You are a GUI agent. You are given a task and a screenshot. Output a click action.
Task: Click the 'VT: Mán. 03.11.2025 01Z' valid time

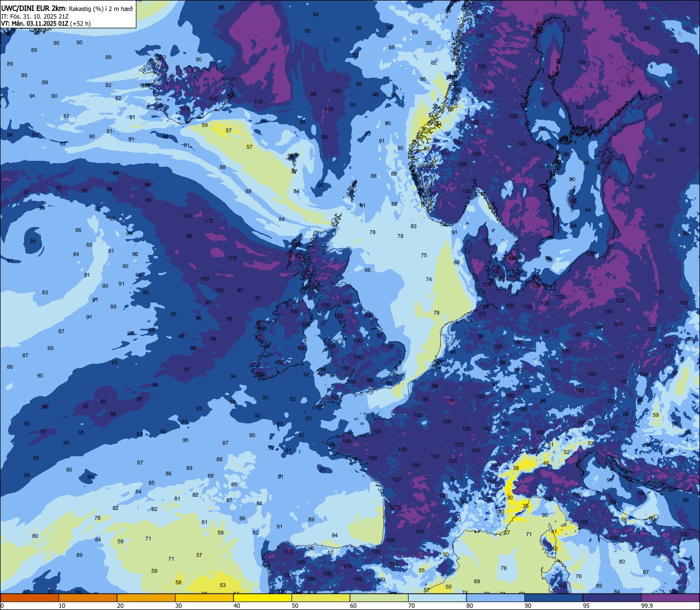[x=34, y=24]
